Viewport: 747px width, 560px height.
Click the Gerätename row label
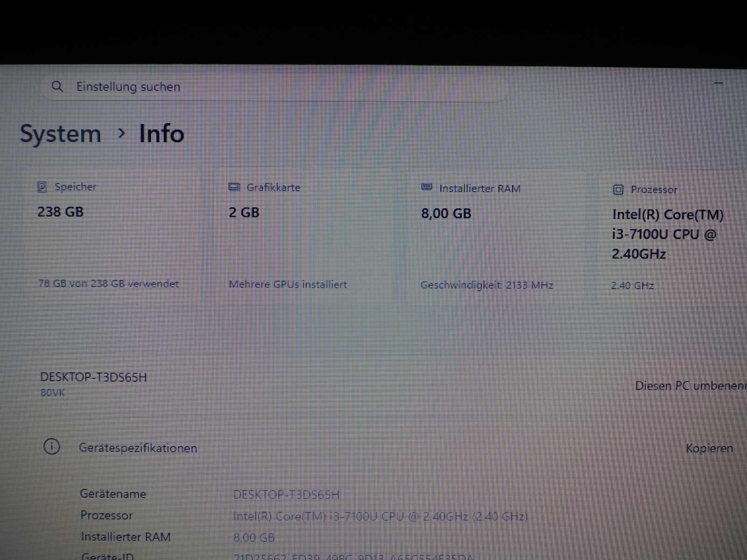(113, 494)
